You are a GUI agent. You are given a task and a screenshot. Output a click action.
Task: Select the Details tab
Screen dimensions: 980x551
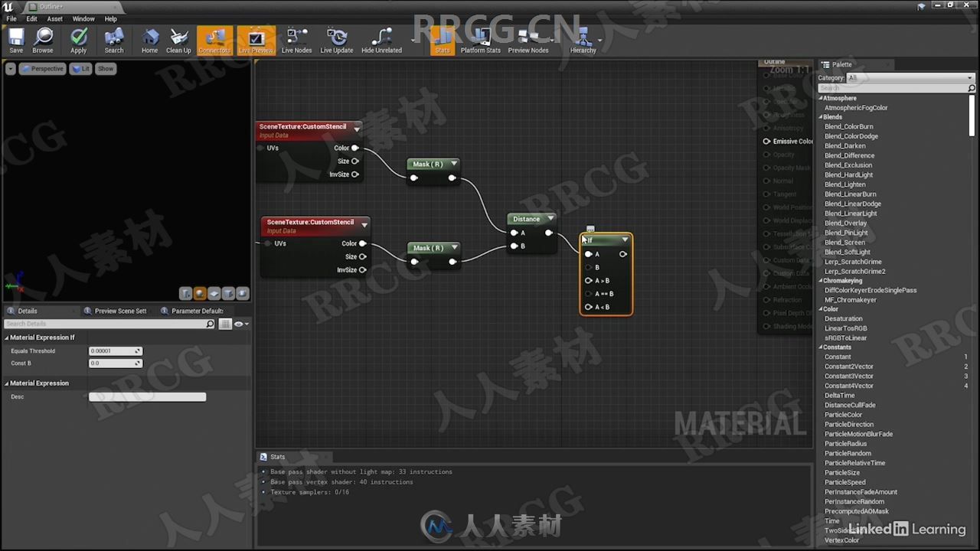28,311
